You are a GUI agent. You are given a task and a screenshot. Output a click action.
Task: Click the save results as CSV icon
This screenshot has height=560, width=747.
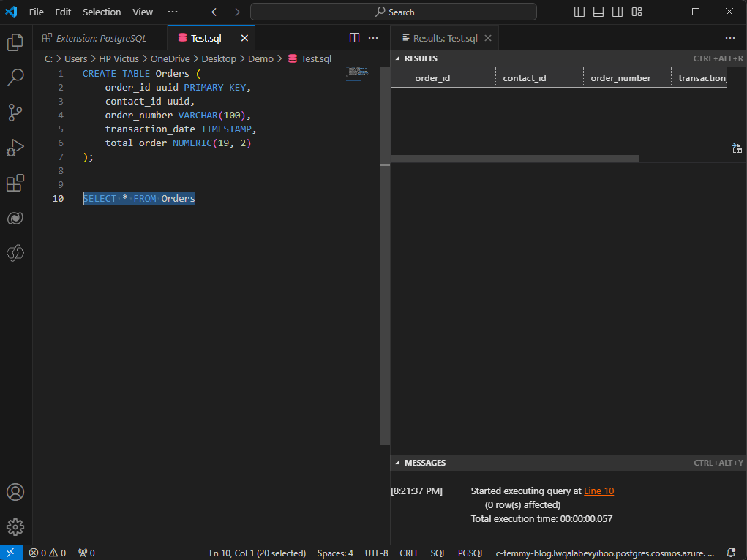click(x=737, y=148)
